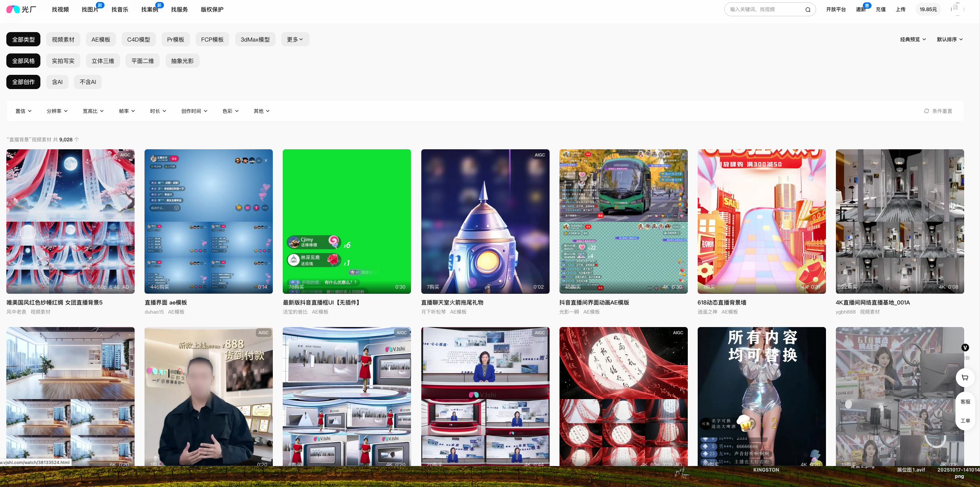Expand the 色彩 color filter

pos(230,111)
